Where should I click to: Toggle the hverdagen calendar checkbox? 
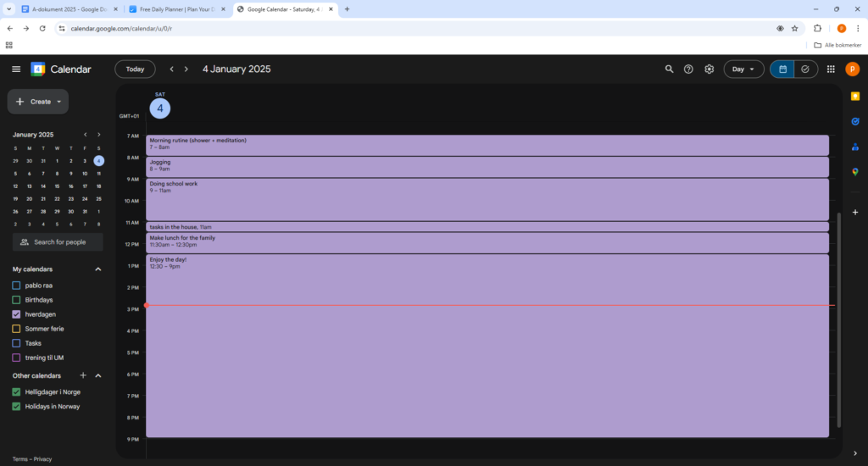pyautogui.click(x=17, y=314)
